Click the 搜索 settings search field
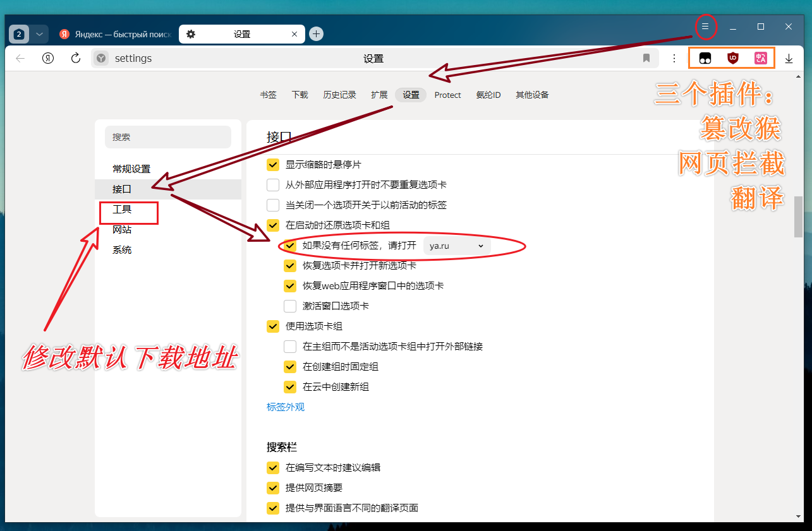Image resolution: width=812 pixels, height=531 pixels. click(168, 137)
